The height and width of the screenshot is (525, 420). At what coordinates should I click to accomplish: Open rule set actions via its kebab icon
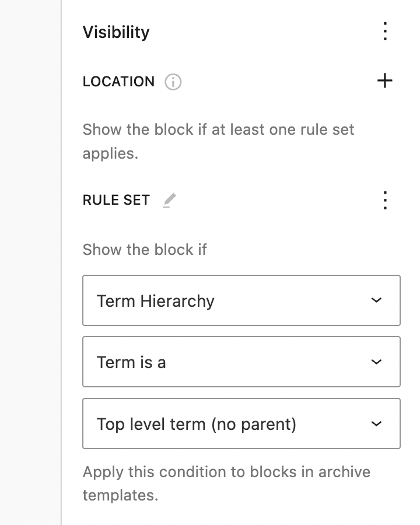click(x=385, y=201)
